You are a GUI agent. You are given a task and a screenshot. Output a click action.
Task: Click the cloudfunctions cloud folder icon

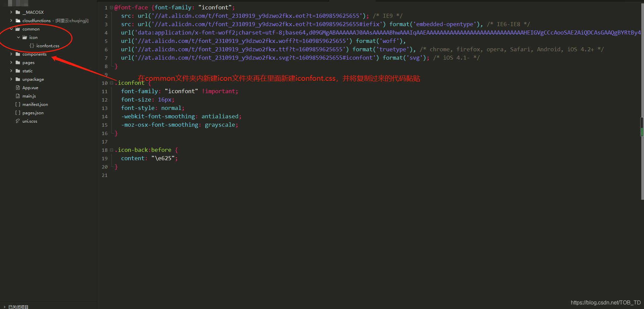tap(18, 21)
